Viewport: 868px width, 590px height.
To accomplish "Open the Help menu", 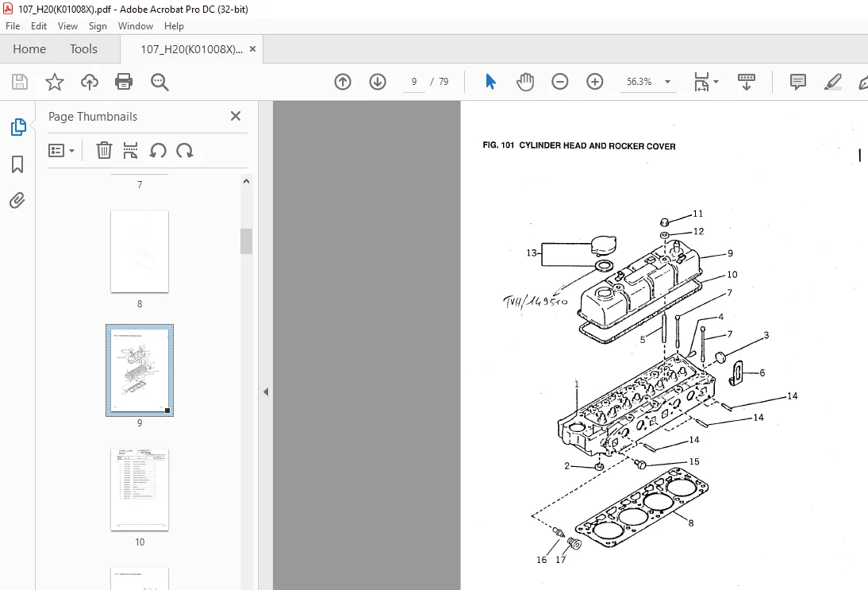I will 174,26.
